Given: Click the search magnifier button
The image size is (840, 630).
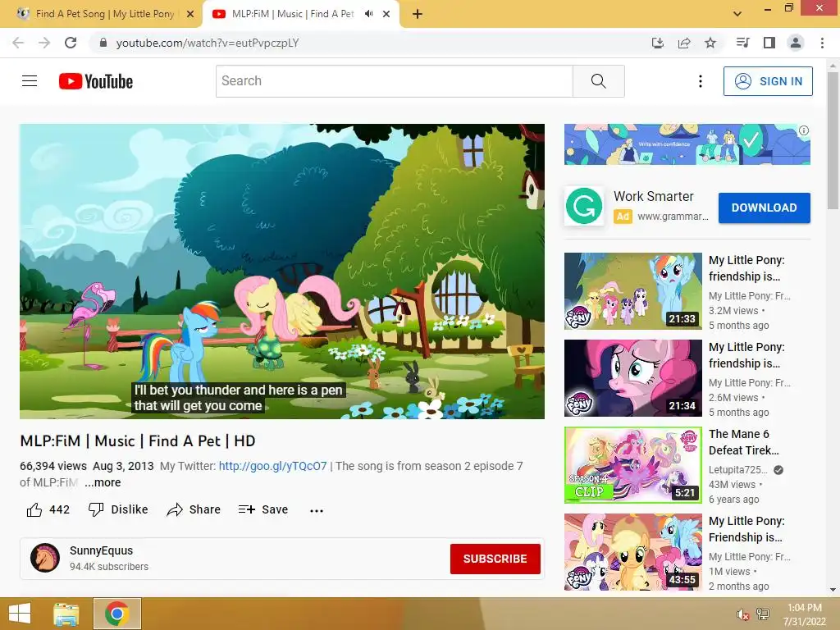Looking at the screenshot, I should click(598, 81).
